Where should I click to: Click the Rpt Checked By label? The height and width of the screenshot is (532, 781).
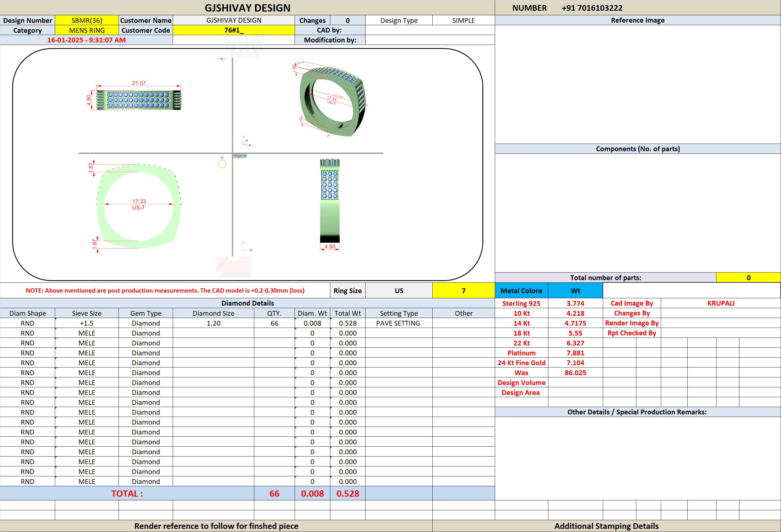click(x=632, y=333)
